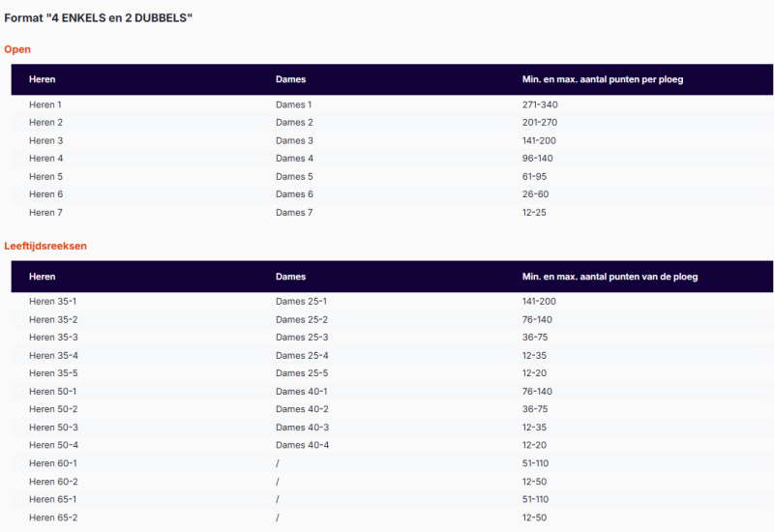774x532 pixels.
Task: Click the "271-340" points cell
Action: (x=540, y=104)
